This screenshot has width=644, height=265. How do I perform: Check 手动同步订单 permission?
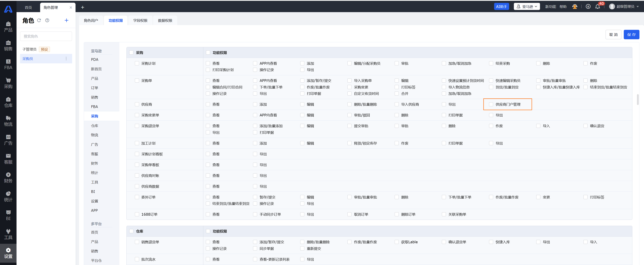255,214
